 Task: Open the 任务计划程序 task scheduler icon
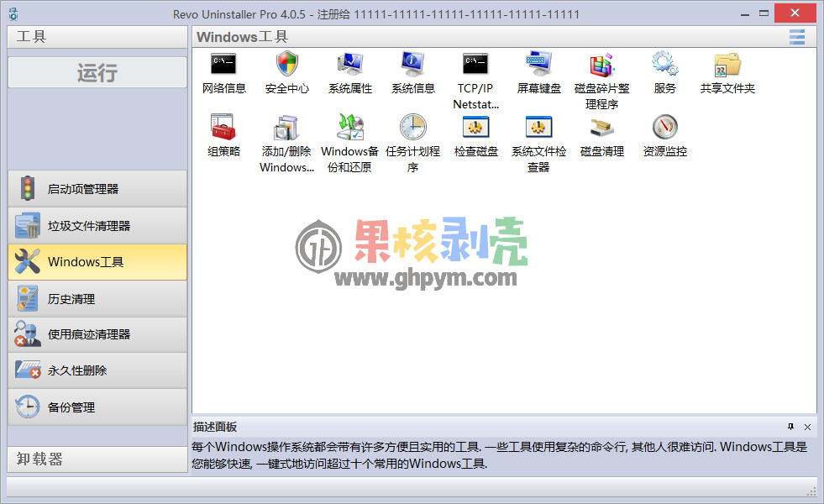click(413, 144)
